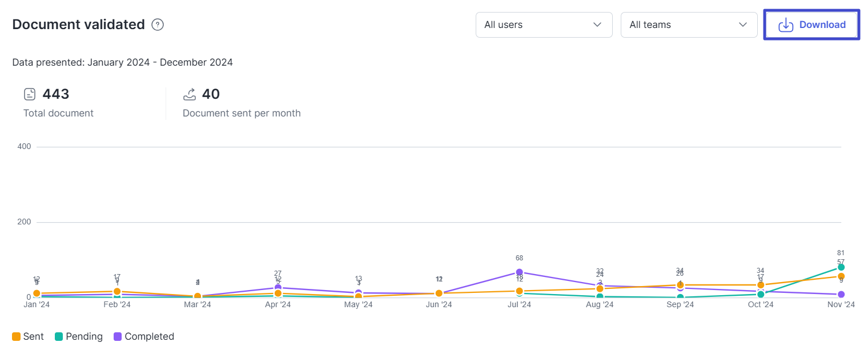This screenshot has width=868, height=354.
Task: Select the Completed point at Jul '24
Action: [x=519, y=272]
